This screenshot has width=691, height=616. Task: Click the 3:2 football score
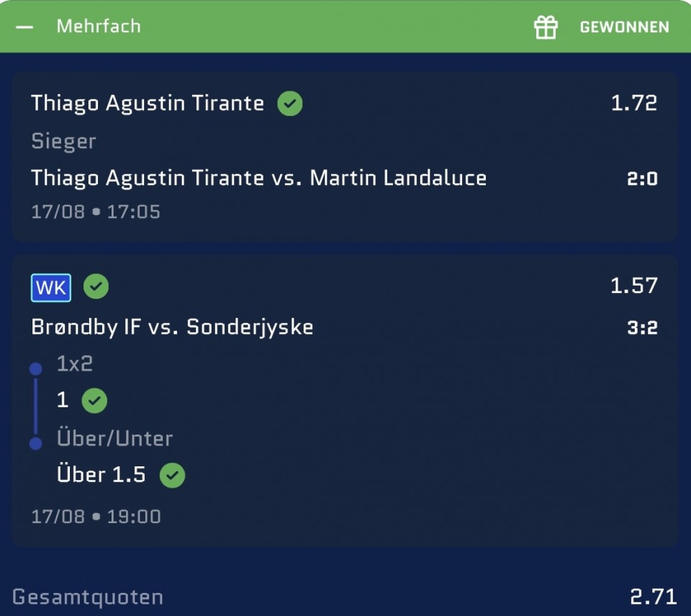pyautogui.click(x=642, y=328)
